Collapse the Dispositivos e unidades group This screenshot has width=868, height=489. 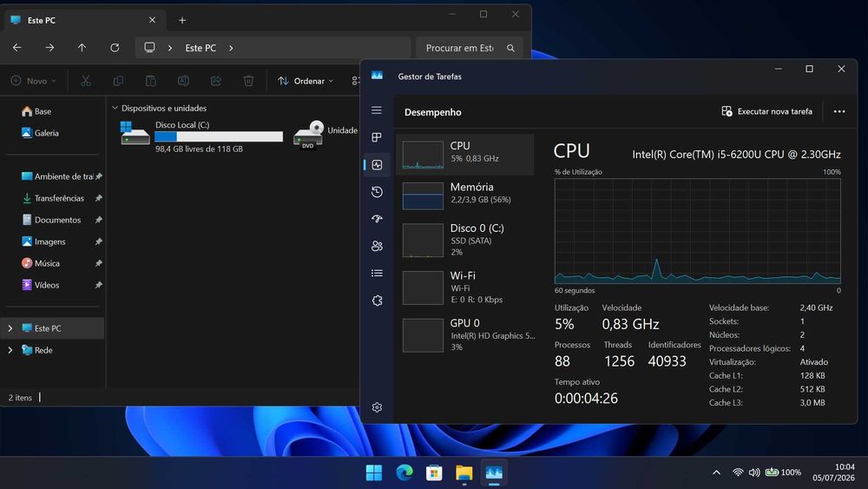pyautogui.click(x=115, y=108)
